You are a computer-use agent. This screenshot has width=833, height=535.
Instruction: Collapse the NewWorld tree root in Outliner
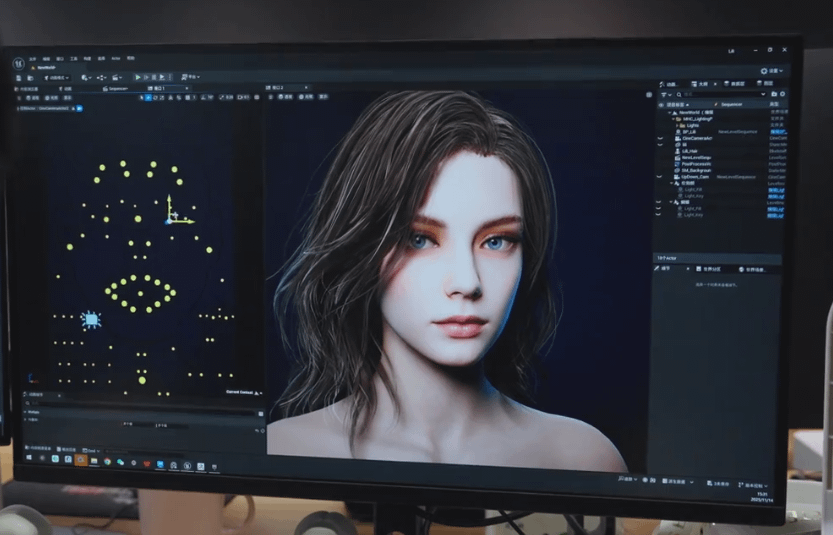(x=669, y=113)
